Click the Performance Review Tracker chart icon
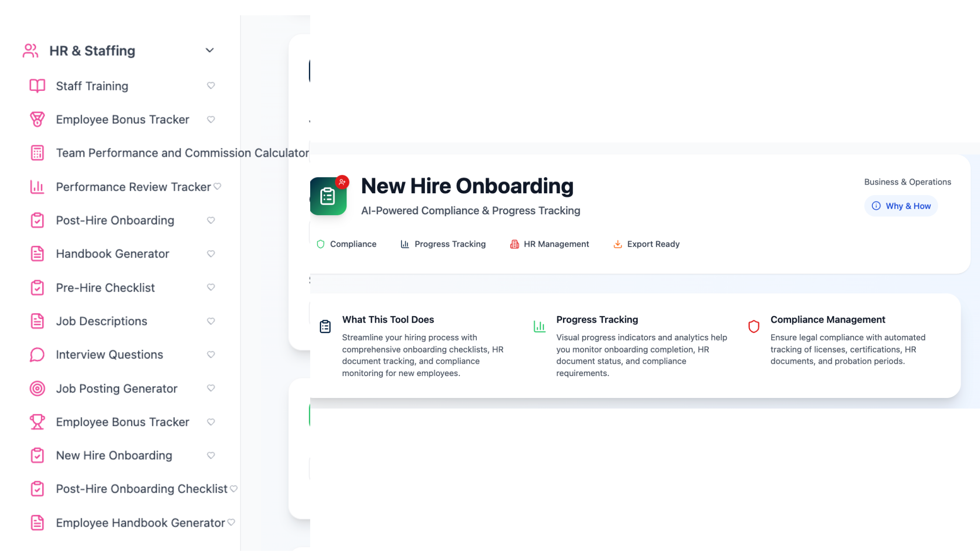The image size is (980, 551). pos(37,186)
